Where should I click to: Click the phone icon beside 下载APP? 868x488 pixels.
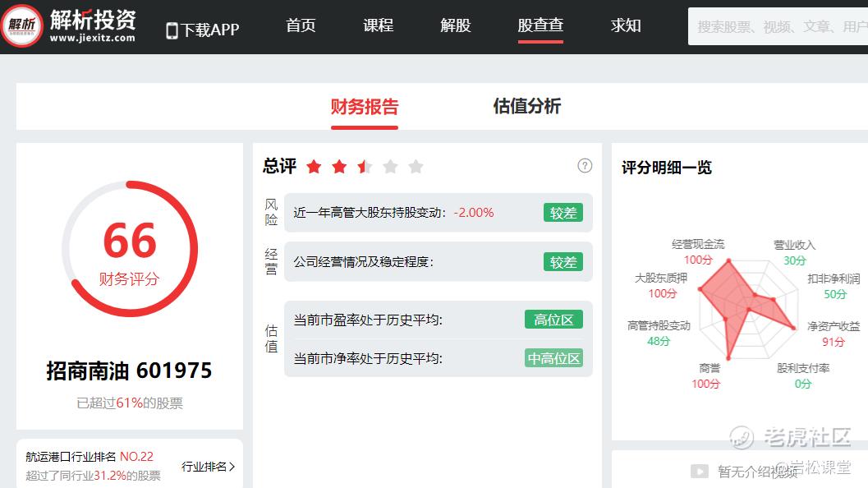point(172,30)
